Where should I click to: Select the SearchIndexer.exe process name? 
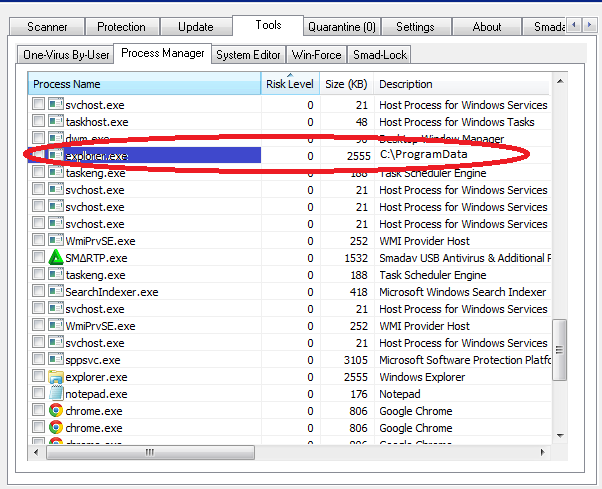click(x=112, y=292)
